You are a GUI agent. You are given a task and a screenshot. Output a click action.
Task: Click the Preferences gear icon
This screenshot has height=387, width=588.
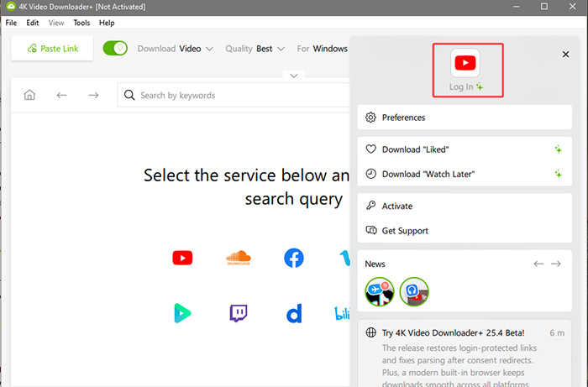point(370,118)
